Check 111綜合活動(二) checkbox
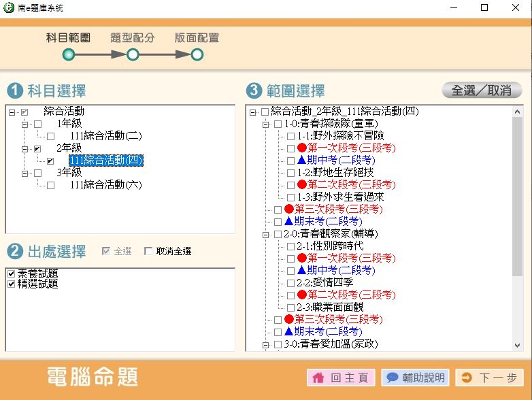Image resolution: width=532 pixels, height=400 pixels. click(x=50, y=136)
